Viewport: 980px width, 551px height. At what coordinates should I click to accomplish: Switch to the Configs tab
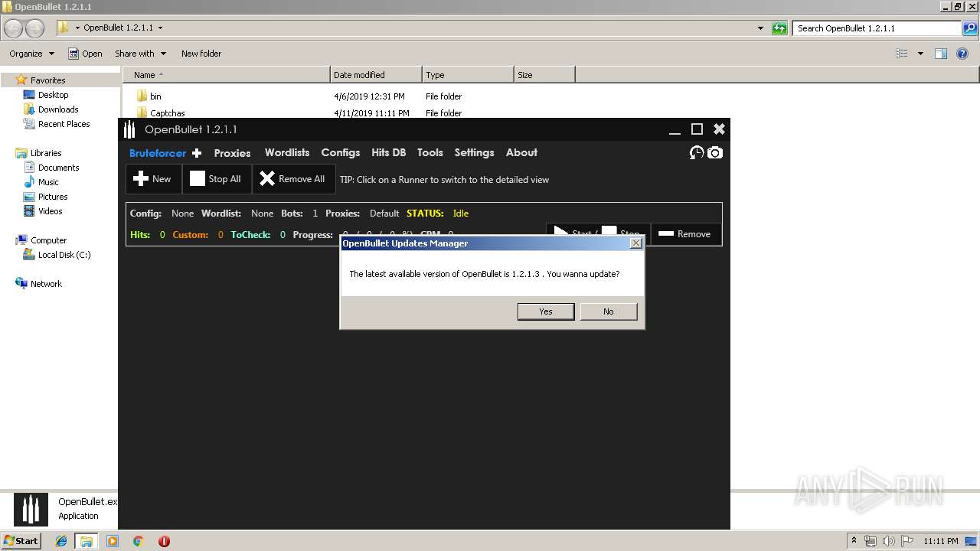coord(341,152)
